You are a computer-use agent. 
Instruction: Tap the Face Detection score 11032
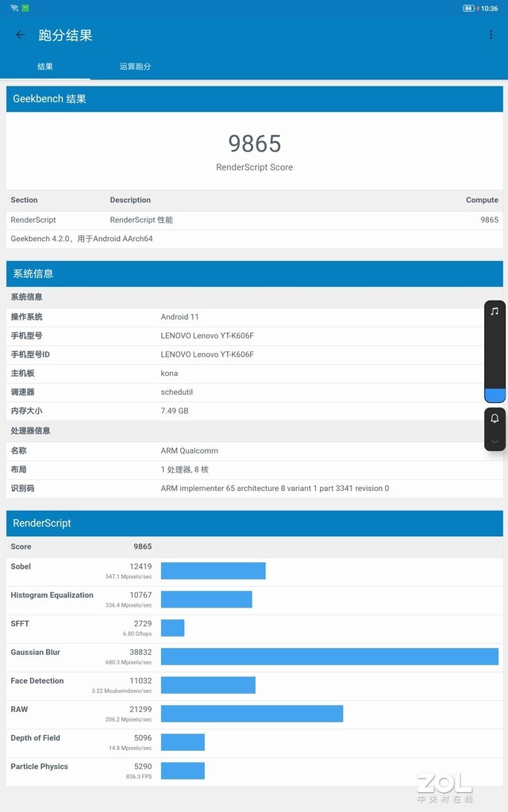click(x=140, y=680)
